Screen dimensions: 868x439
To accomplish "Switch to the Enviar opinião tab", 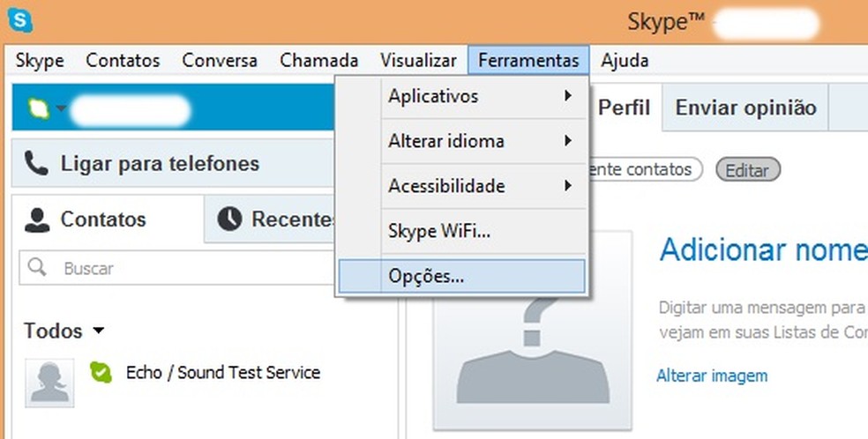I will 745,108.
